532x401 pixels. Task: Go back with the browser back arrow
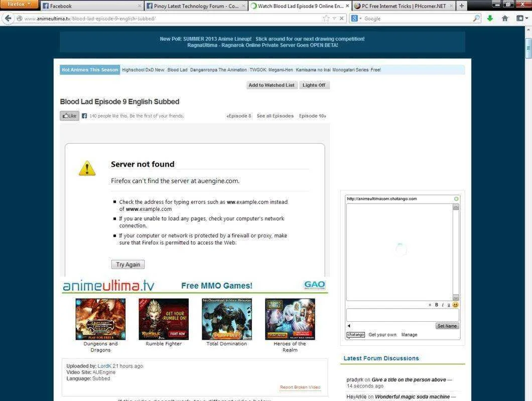8,19
